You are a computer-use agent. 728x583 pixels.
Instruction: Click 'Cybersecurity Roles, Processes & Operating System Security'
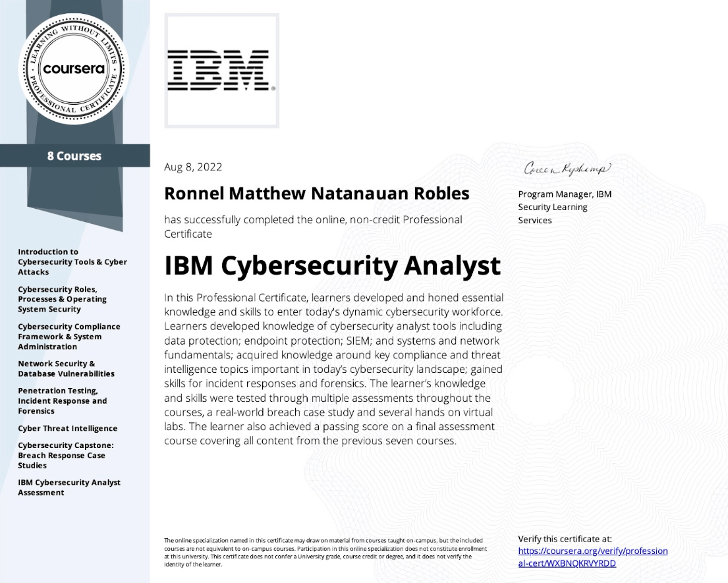62,299
